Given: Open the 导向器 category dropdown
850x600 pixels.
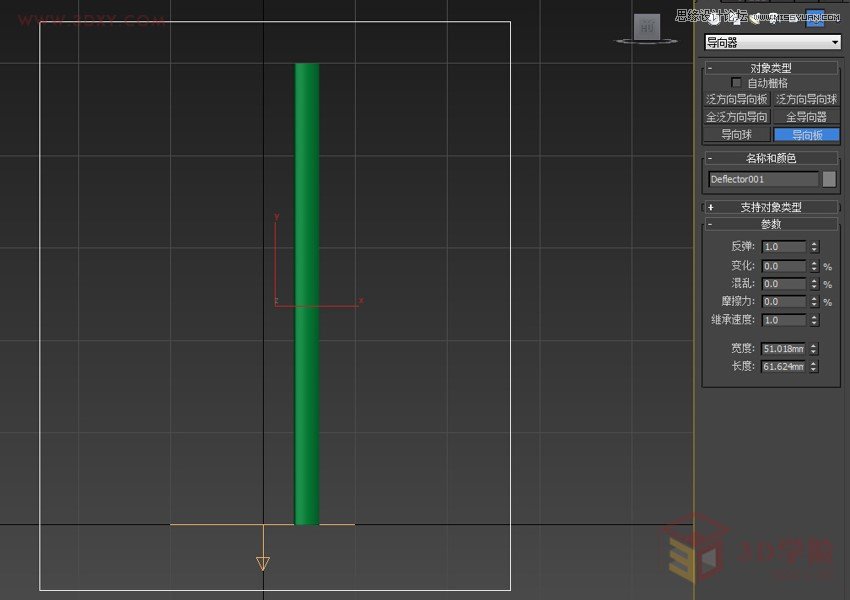Looking at the screenshot, I should (836, 42).
